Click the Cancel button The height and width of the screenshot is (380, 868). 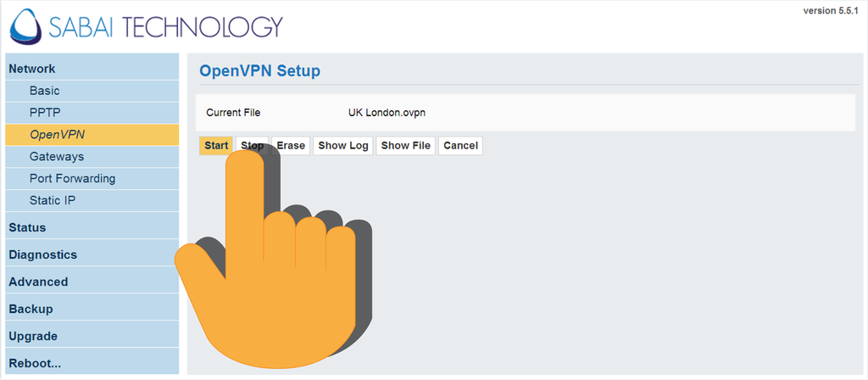460,146
